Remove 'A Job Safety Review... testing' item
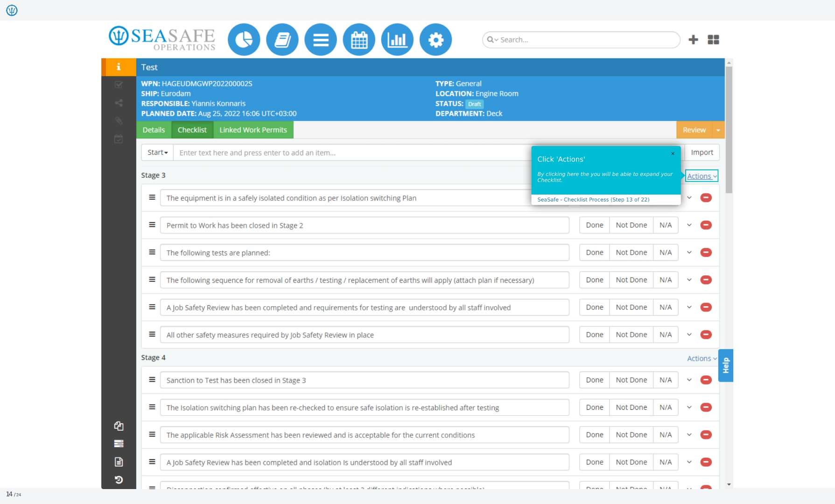 [x=706, y=307]
